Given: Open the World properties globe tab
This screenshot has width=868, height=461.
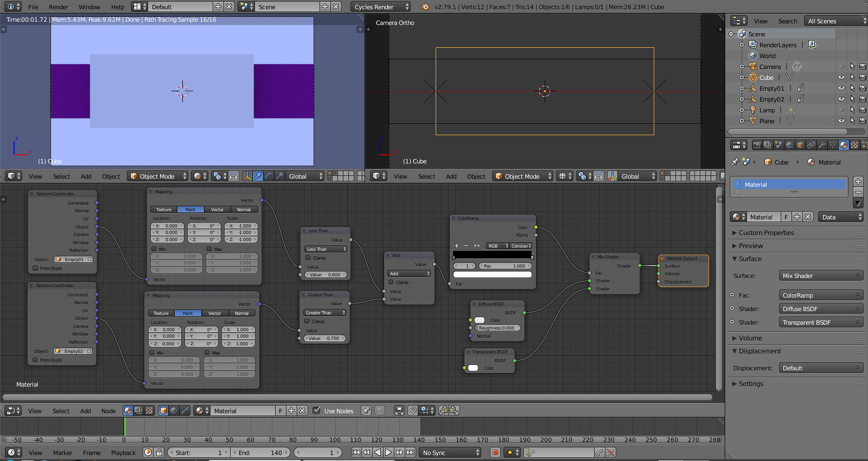Looking at the screenshot, I should [789, 145].
